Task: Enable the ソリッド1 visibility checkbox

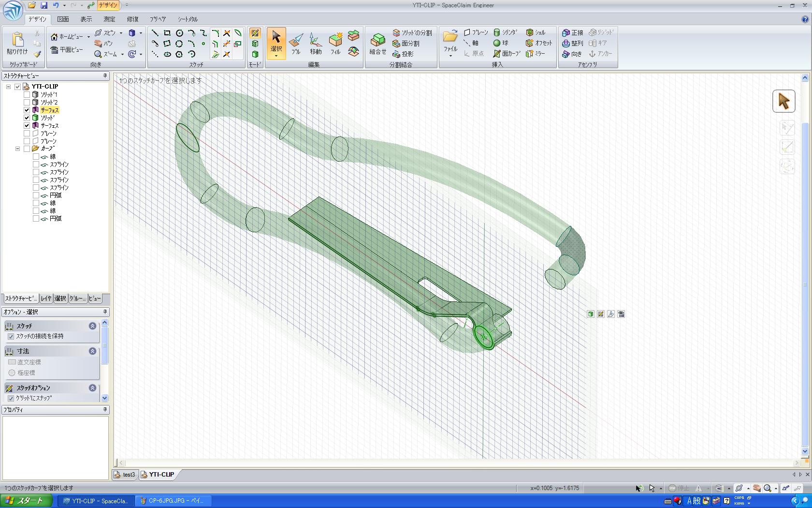Action: (27, 95)
